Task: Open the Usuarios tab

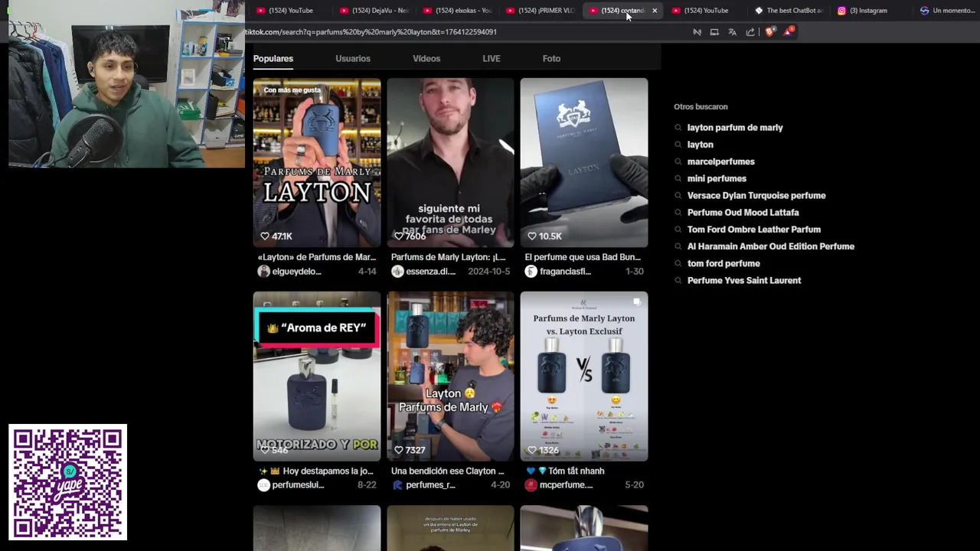Action: 353,59
